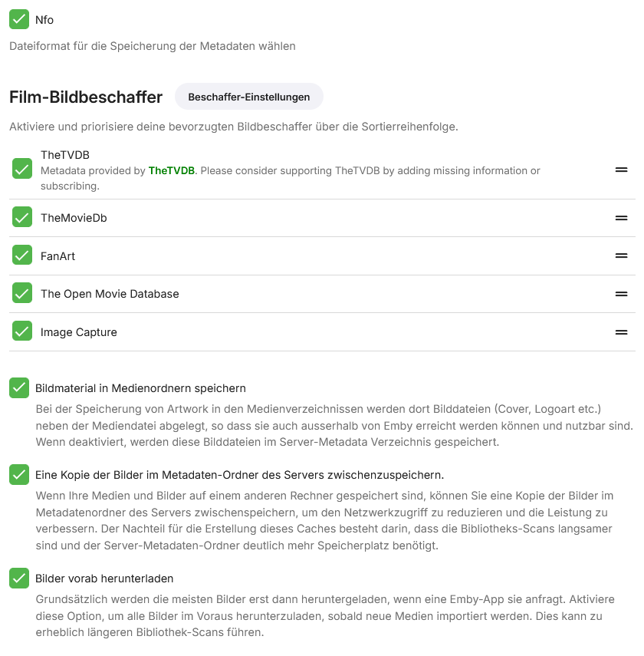Click the Image Capture list entry label
Image resolution: width=644 pixels, height=656 pixels.
pos(79,332)
